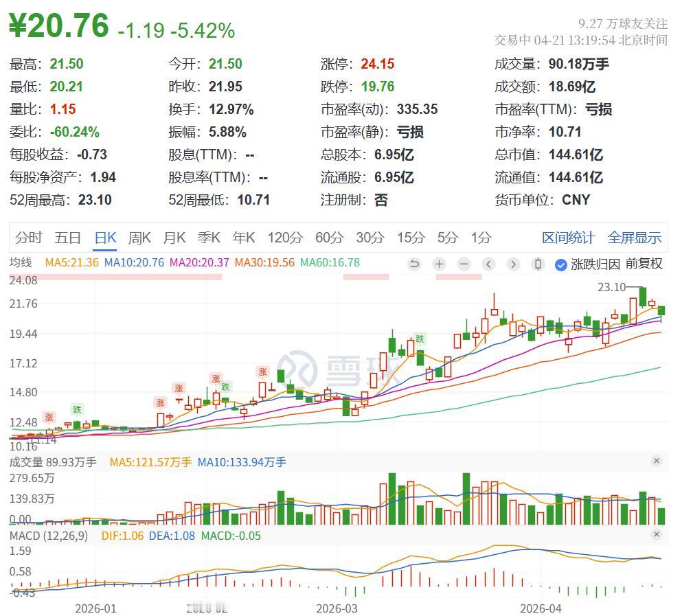Viewport: 682px width, 616px height.
Task: Click the DEA:1.08 value
Action: 172,536
